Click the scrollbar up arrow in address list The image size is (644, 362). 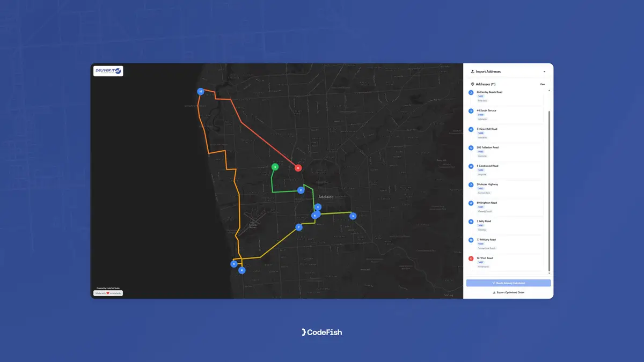(549, 90)
